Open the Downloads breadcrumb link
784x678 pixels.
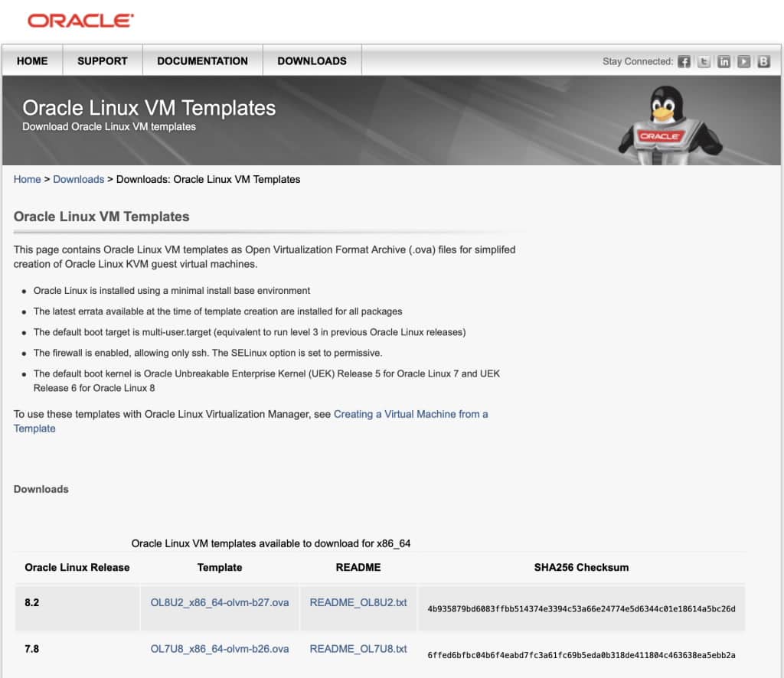[x=79, y=179]
